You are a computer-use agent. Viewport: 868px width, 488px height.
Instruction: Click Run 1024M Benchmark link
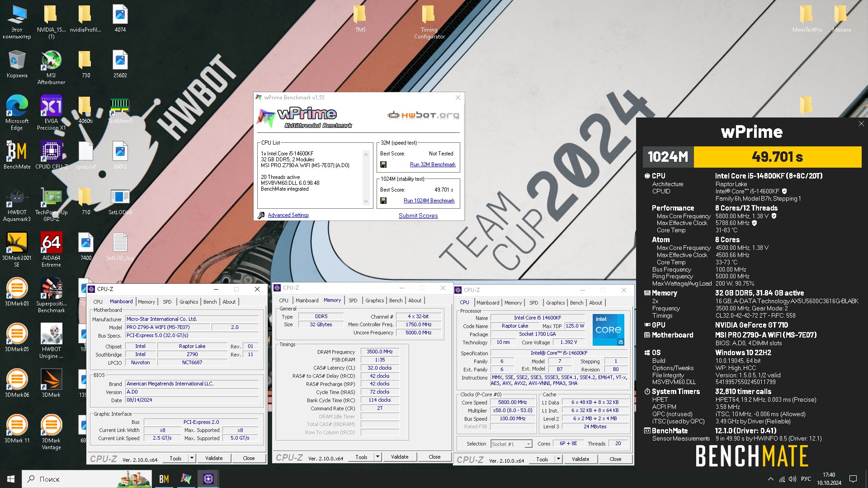[429, 201]
